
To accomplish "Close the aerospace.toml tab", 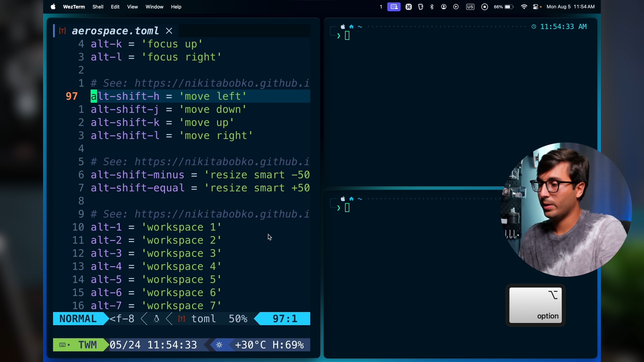I will point(169,31).
